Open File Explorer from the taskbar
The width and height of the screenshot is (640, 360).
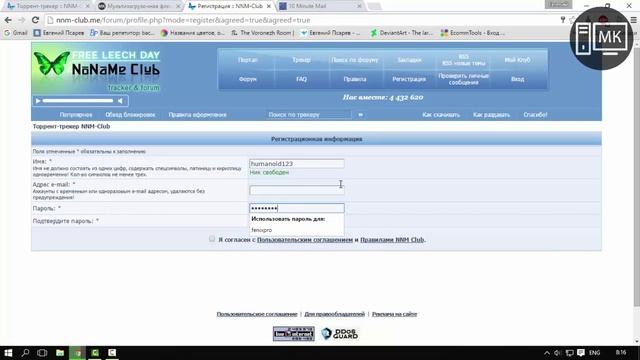pyautogui.click(x=60, y=353)
